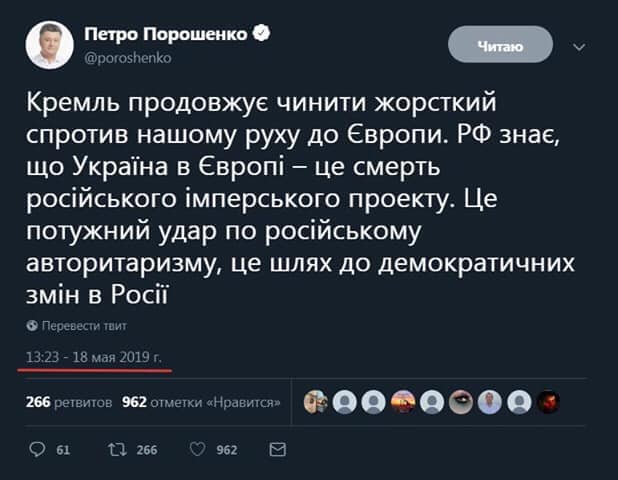
Task: Expand the tweet options chevron
Action: pos(578,45)
